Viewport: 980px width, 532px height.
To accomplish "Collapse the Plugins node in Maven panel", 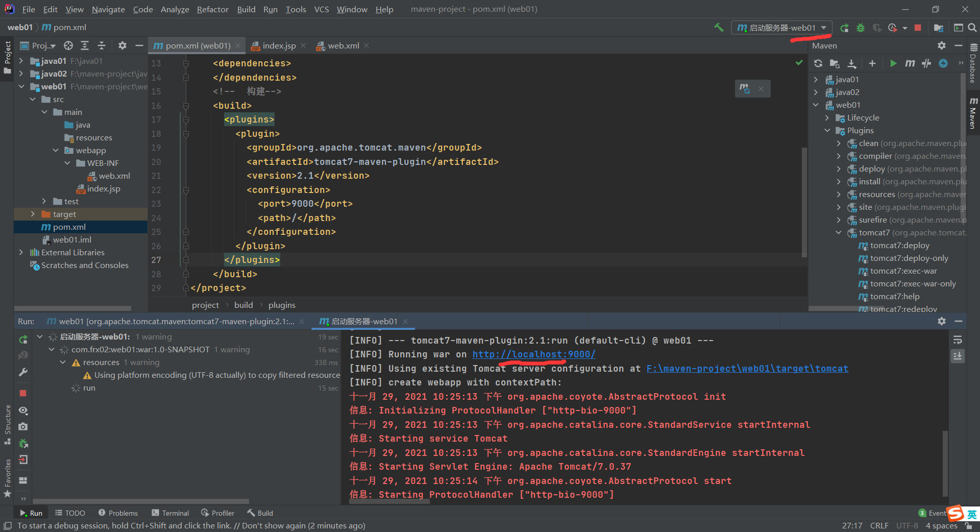I will [x=827, y=131].
